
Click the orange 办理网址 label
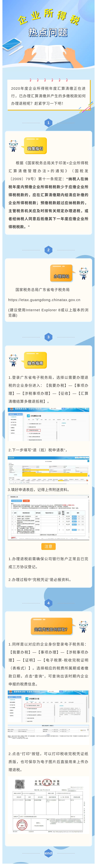(x=61, y=276)
